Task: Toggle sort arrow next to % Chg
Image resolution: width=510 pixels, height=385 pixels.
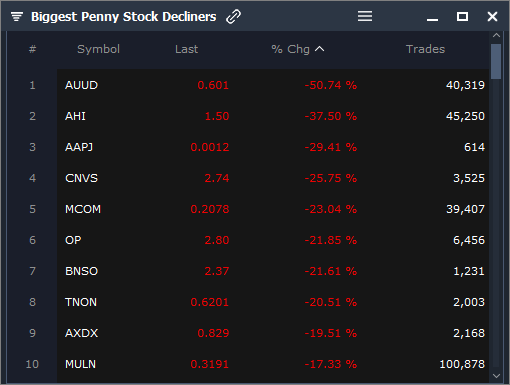Action: (319, 49)
